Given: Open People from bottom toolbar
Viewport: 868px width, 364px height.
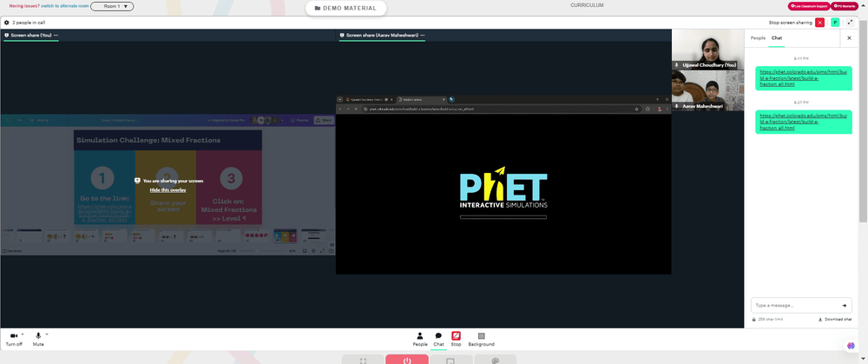Looking at the screenshot, I should [420, 339].
